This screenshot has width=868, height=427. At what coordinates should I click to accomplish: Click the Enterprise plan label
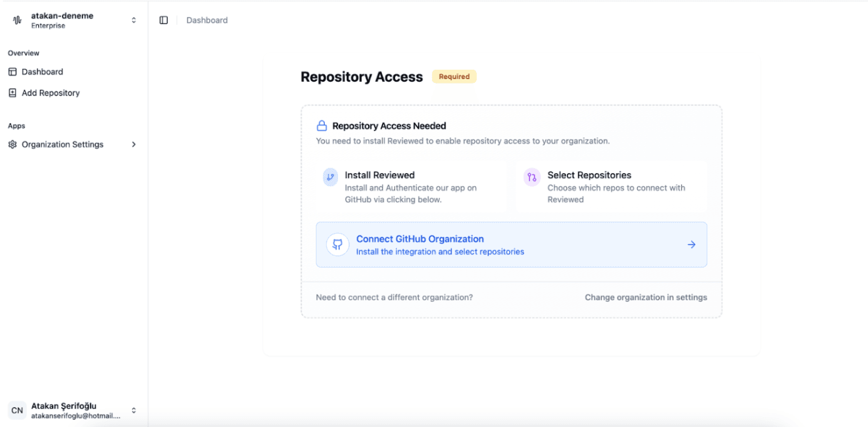pyautogui.click(x=48, y=26)
